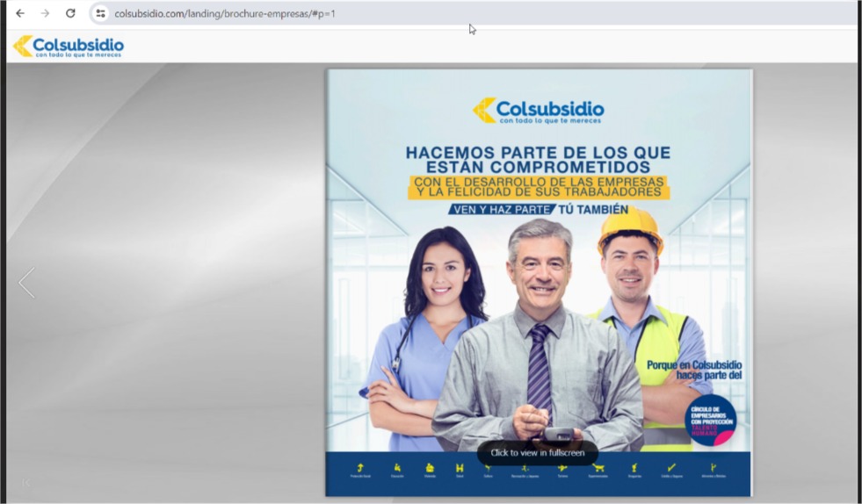Click the Colsubsidio logo in the page header

(68, 47)
